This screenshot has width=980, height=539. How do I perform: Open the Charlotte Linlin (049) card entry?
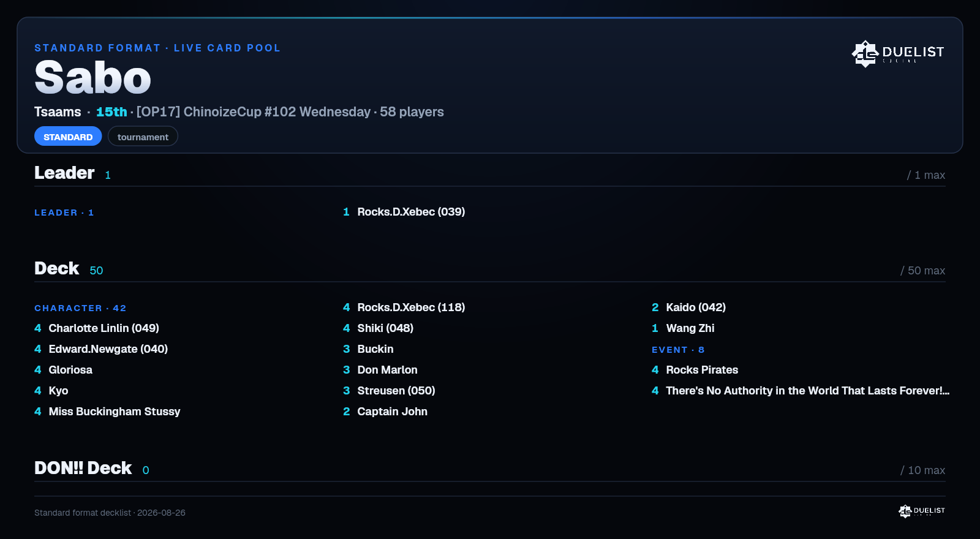tap(97, 328)
